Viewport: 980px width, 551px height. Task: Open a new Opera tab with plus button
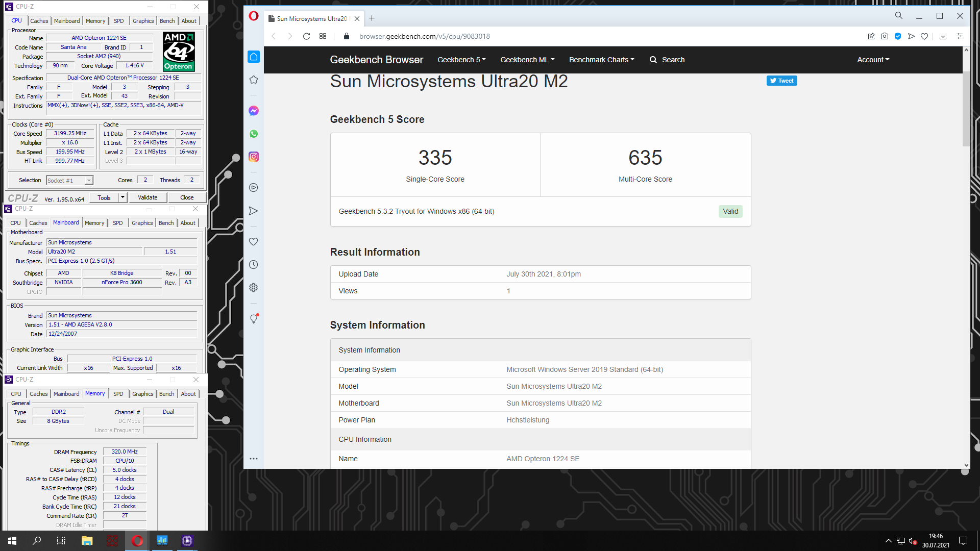coord(372,18)
